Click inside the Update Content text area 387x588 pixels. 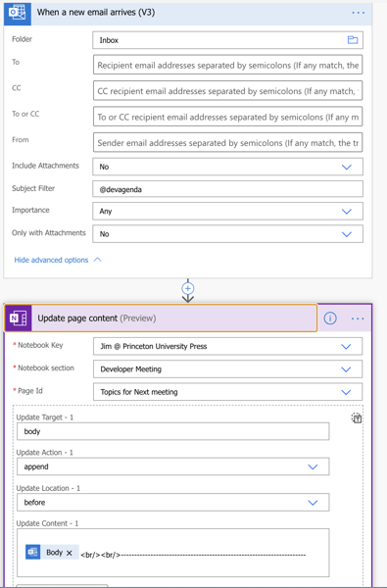(172, 553)
